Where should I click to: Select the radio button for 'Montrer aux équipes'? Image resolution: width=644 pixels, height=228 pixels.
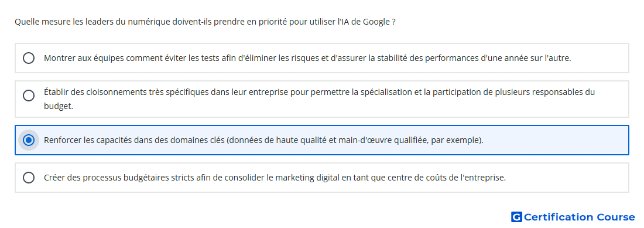tap(29, 58)
